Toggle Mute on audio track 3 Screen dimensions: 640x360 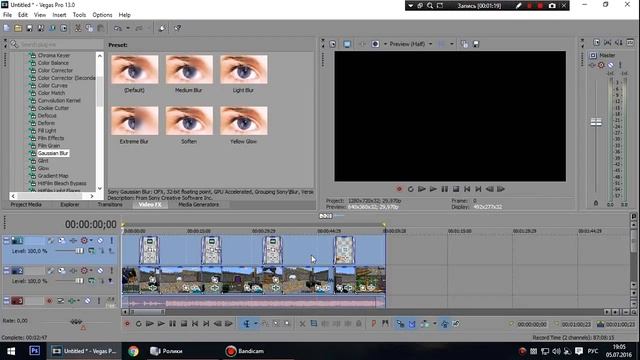(87, 301)
